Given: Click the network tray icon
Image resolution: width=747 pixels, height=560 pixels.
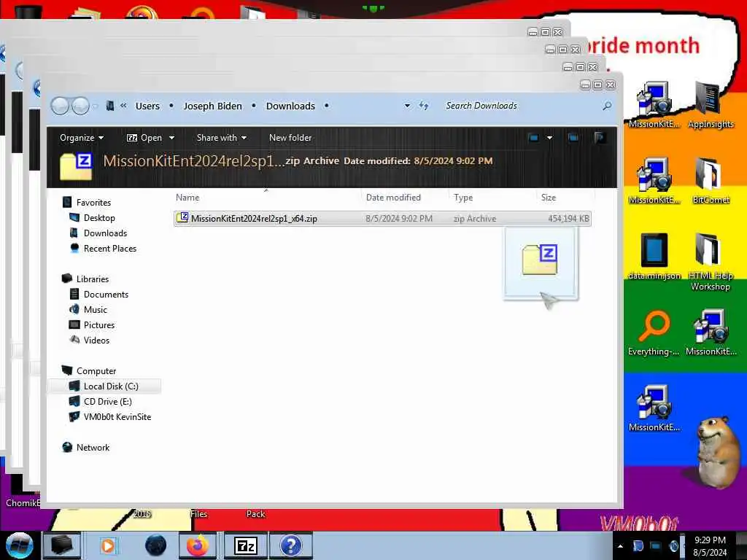Looking at the screenshot, I should [656, 546].
